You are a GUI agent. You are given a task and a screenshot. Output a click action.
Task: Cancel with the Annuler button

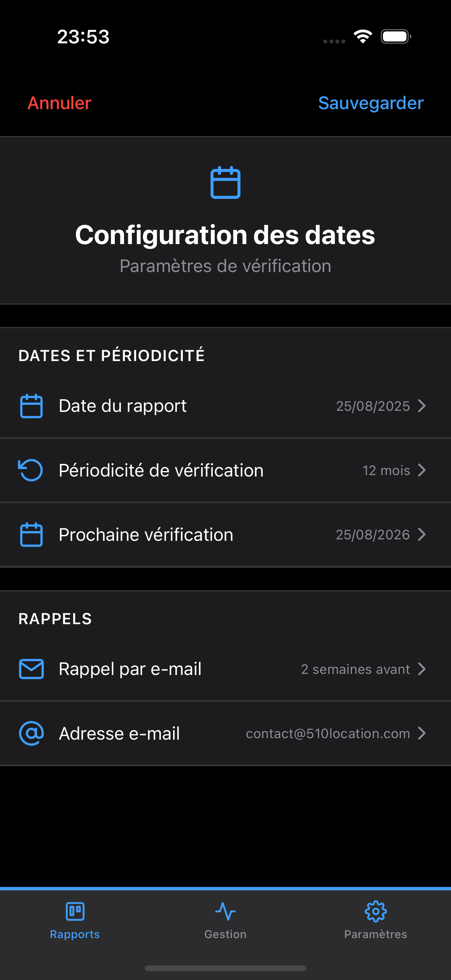point(59,103)
